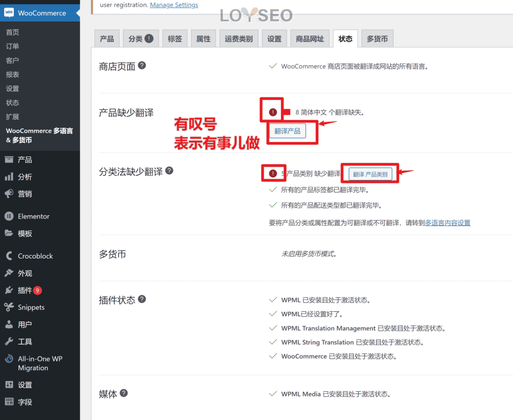Viewport: 513px width, 420px height.
Task: Click the 工具 wrench icon
Action: [9, 342]
